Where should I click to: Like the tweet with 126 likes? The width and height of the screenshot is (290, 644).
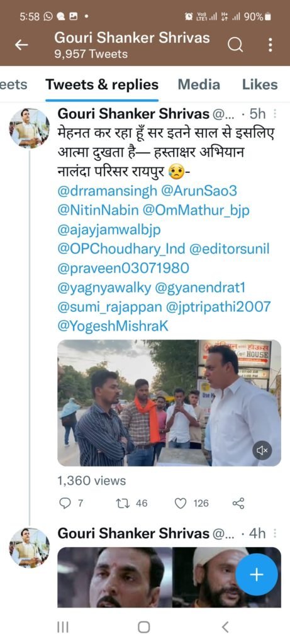tap(181, 503)
